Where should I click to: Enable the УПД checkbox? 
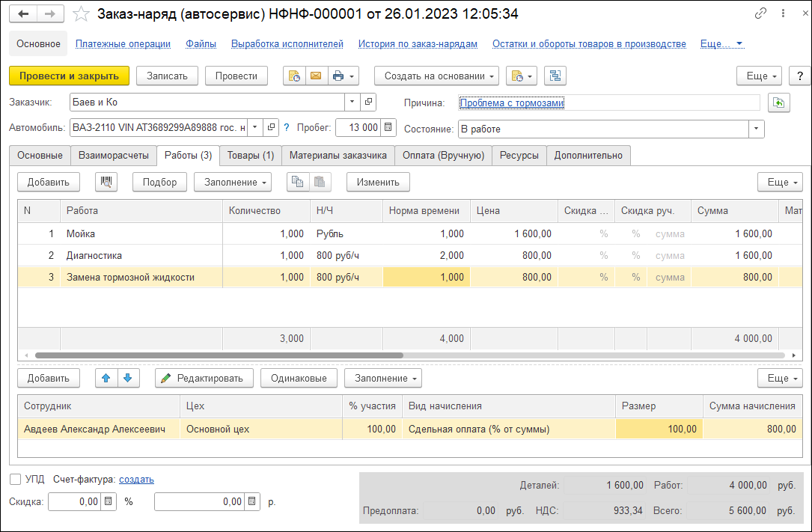[16, 479]
